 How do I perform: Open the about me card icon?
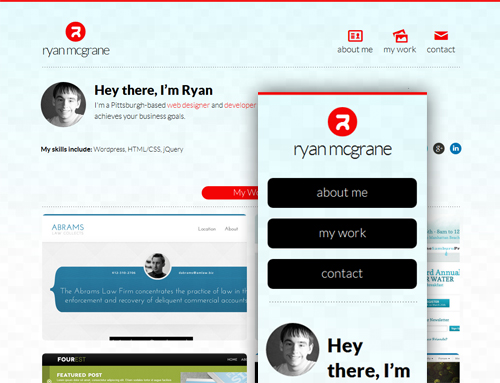(x=355, y=36)
